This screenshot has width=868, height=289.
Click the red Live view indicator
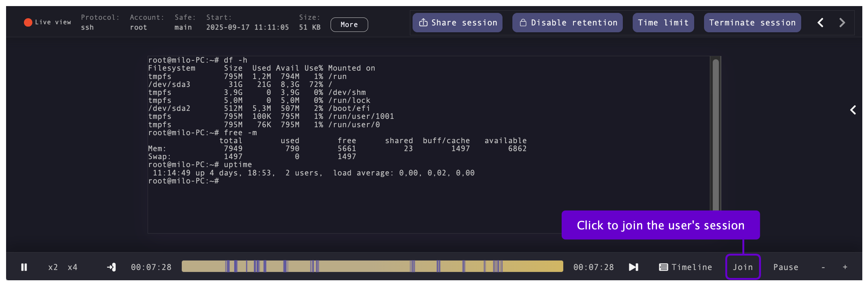[28, 22]
